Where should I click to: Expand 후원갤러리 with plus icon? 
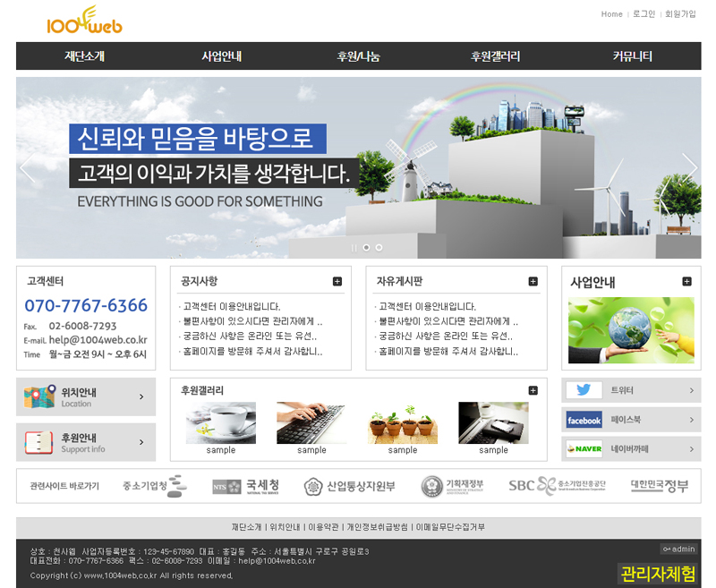pyautogui.click(x=533, y=390)
